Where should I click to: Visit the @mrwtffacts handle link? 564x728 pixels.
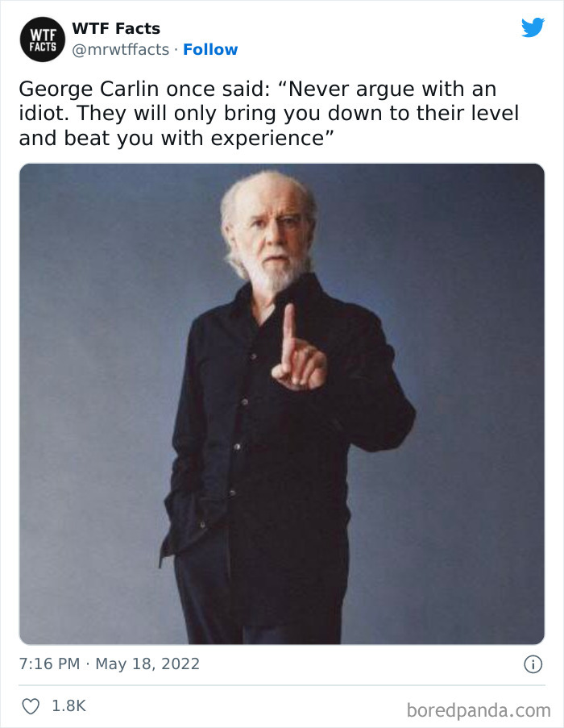pos(121,49)
